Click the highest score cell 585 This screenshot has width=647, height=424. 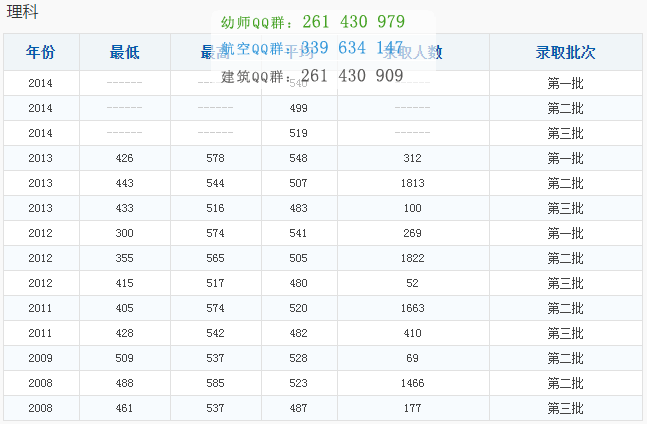pyautogui.click(x=215, y=383)
